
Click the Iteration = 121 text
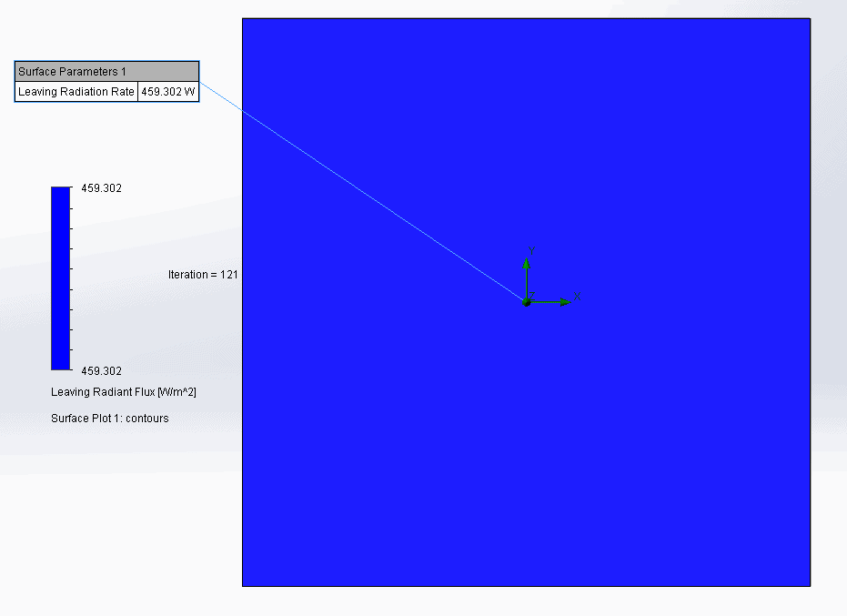pos(203,275)
